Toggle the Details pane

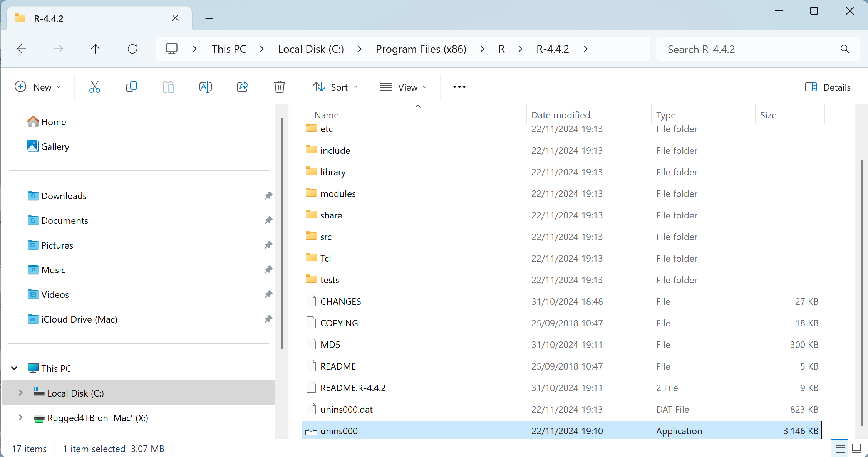(x=828, y=87)
